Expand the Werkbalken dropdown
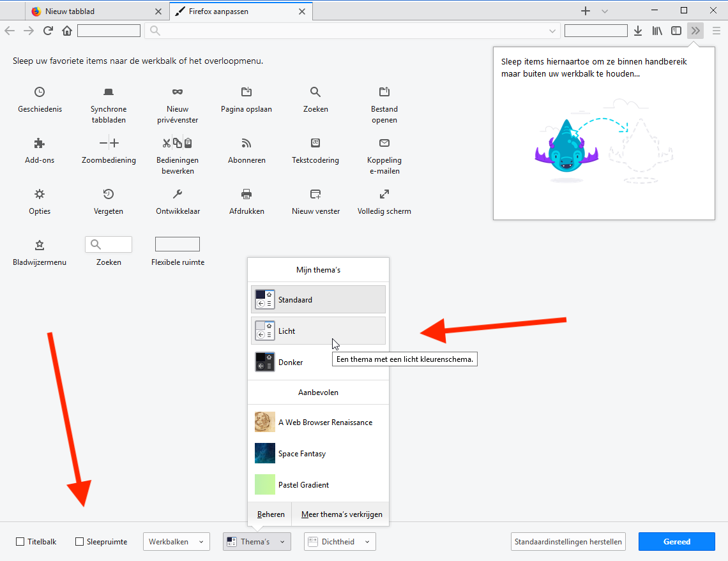The width and height of the screenshot is (728, 561). click(176, 542)
